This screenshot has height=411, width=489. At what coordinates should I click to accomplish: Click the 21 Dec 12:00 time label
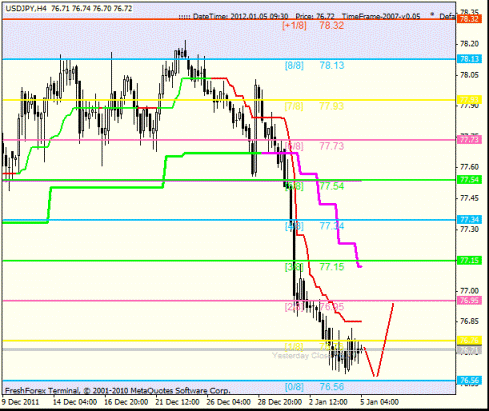pyautogui.click(x=177, y=402)
